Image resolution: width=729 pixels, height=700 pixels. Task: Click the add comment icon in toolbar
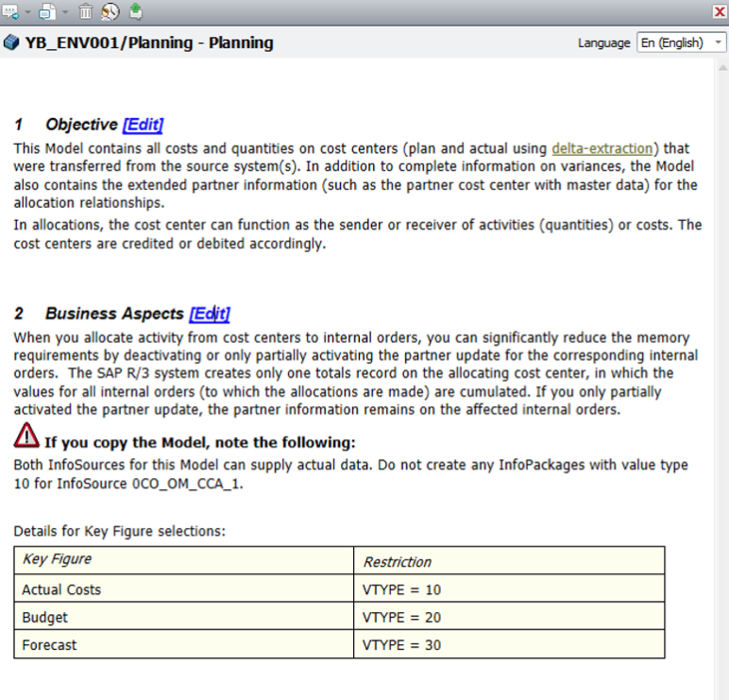(x=11, y=11)
